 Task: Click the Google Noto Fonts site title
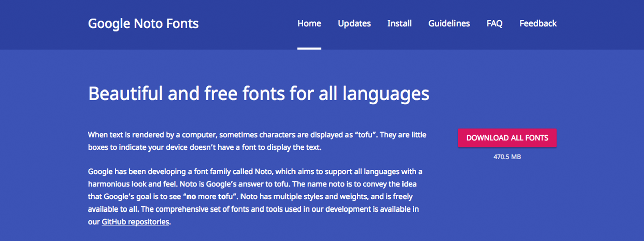[x=143, y=24]
